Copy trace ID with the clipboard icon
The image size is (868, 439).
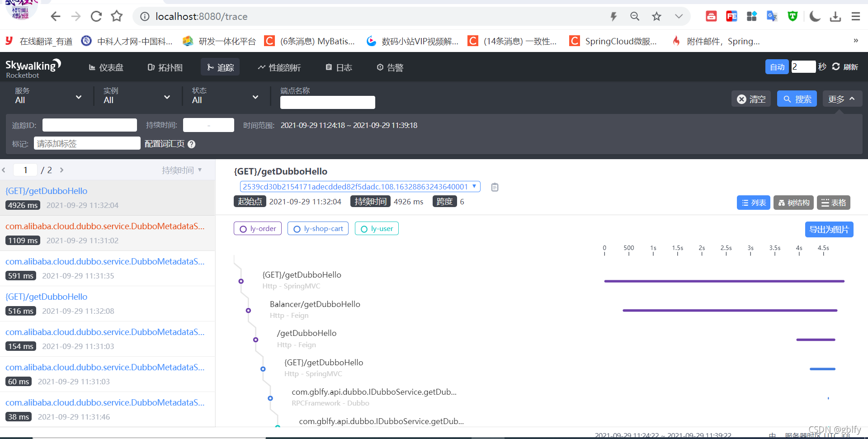click(495, 187)
